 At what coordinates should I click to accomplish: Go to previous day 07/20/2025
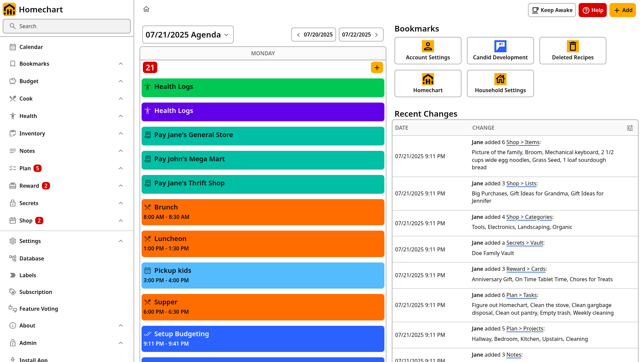[314, 35]
